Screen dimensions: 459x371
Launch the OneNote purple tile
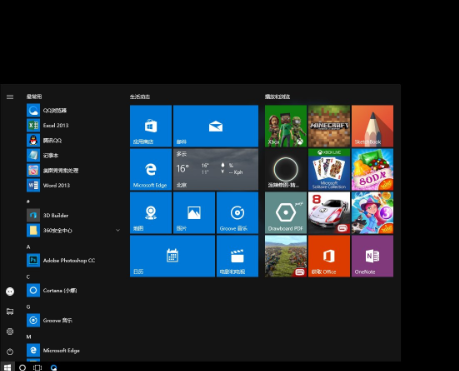click(x=372, y=256)
